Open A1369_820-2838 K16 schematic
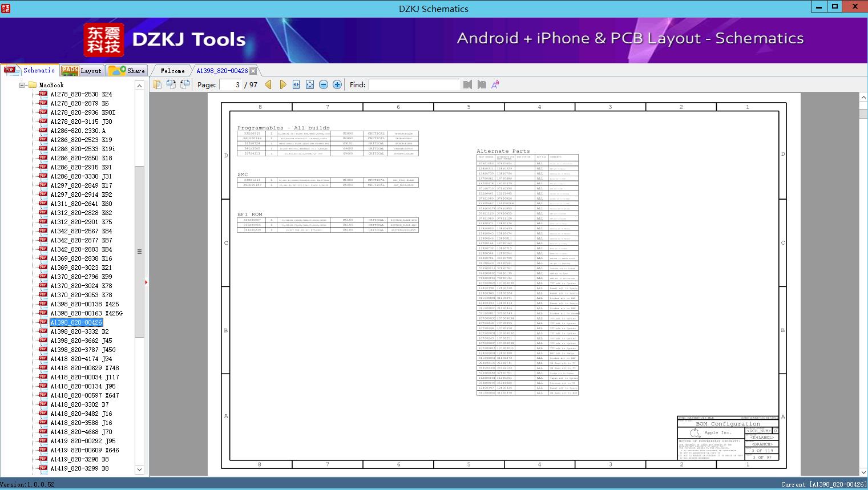Image resolution: width=868 pixels, height=490 pixels. coord(81,258)
